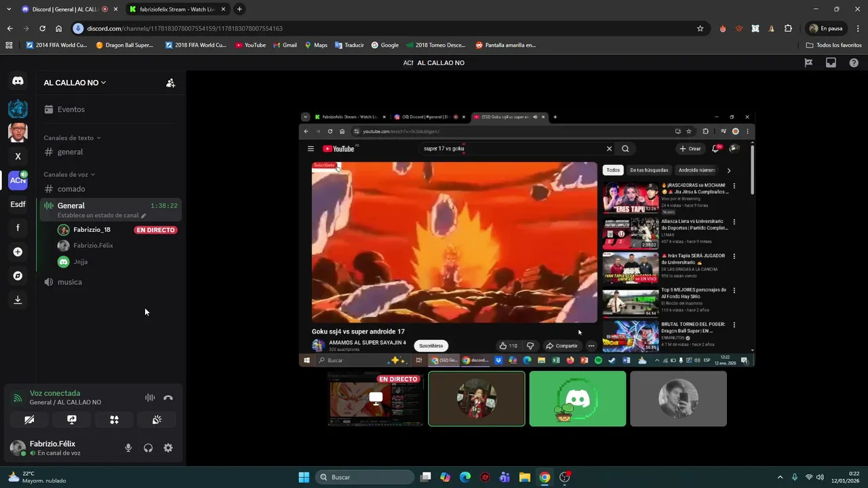
Task: Share your screen button
Action: tap(72, 420)
